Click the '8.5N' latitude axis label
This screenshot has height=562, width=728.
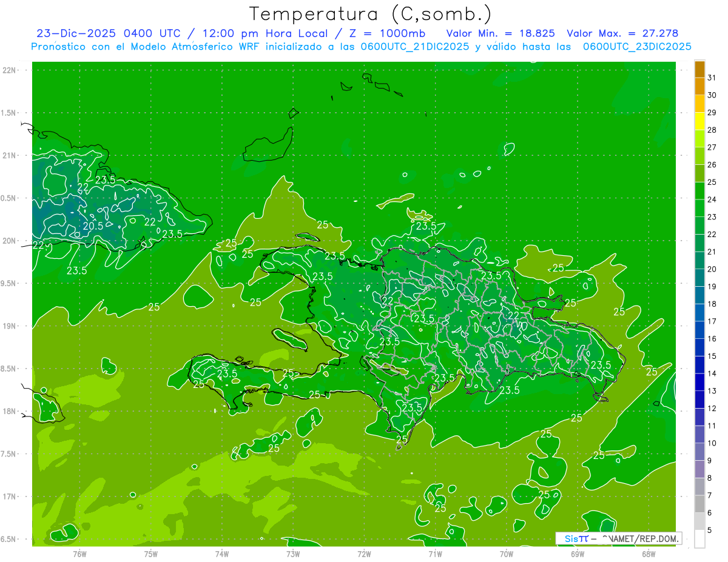(x=8, y=369)
